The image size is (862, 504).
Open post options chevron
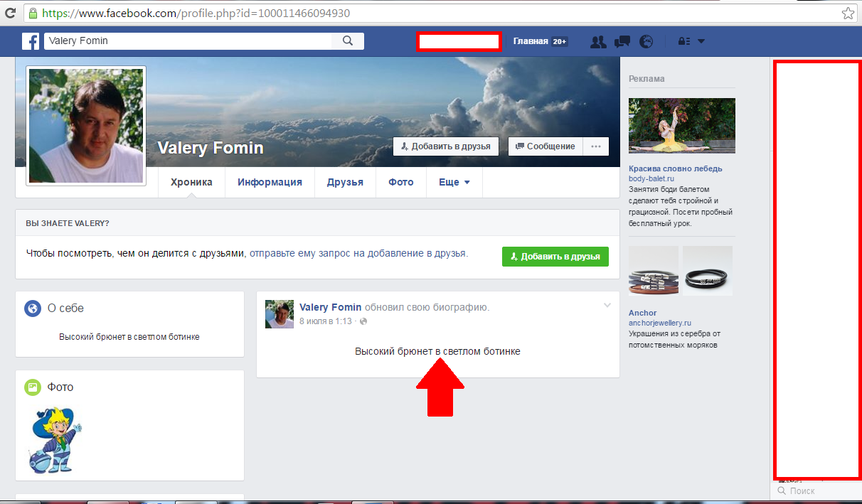607,306
